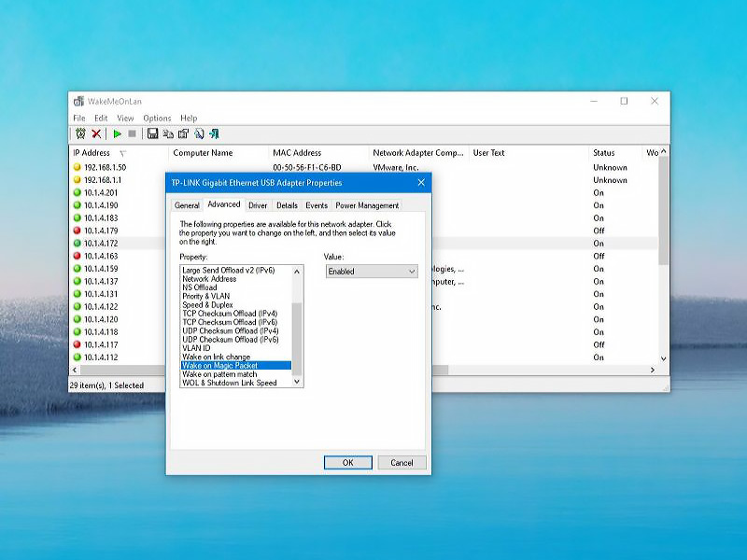Open the Properties toolbar icon
Viewport: 747px width, 560px height.
click(183, 134)
